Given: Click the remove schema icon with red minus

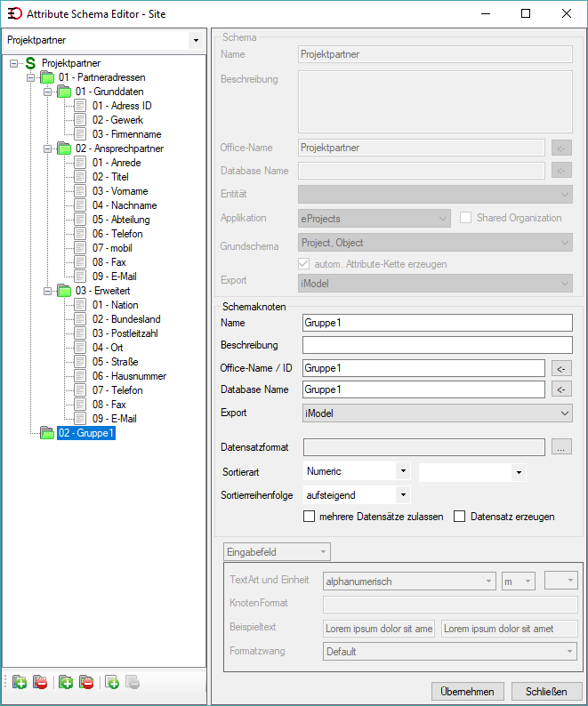Looking at the screenshot, I should coord(40,683).
